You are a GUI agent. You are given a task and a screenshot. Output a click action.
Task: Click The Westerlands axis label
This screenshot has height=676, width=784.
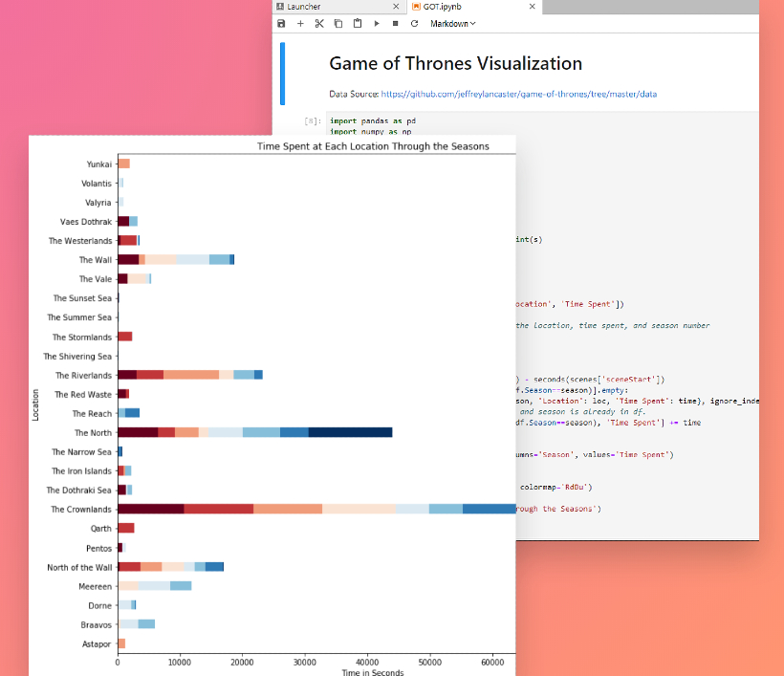pyautogui.click(x=80, y=241)
